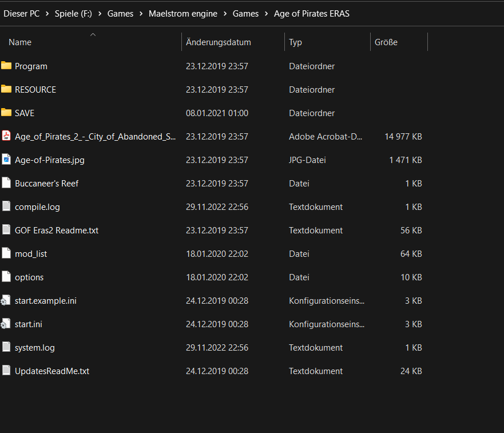Select Age_of_Pirates_2_-_City_of_Abandoned_S... file name
Screen dimensions: 504x433
(x=95, y=137)
